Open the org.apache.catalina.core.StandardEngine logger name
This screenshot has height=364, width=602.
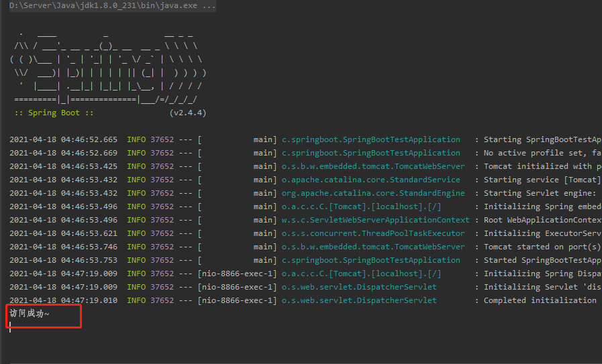click(372, 193)
